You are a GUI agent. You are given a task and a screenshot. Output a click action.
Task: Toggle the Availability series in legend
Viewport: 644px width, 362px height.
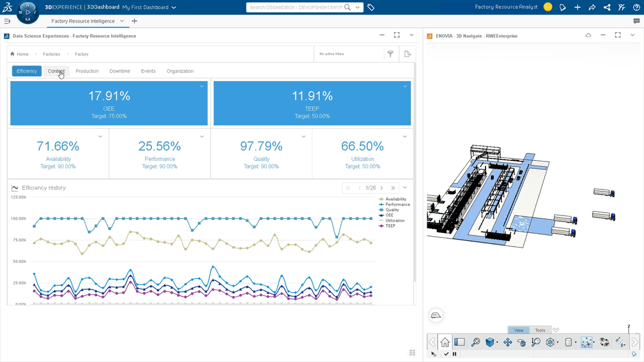pos(395,200)
